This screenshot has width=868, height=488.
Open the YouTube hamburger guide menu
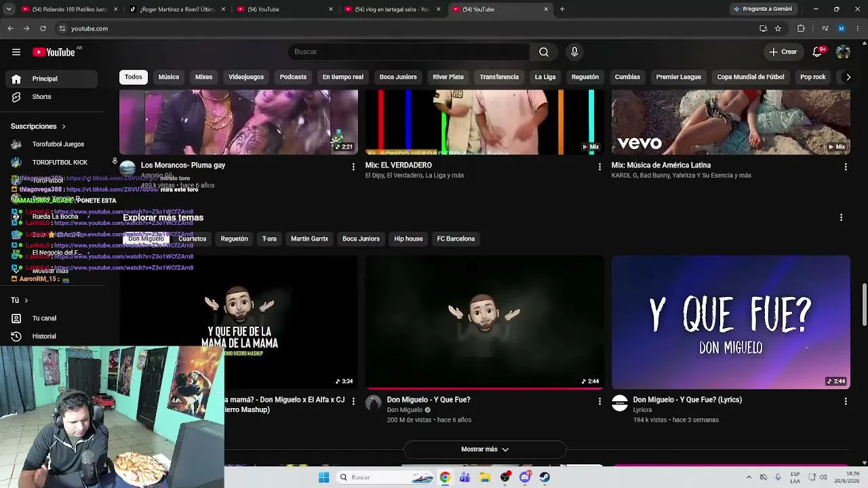(16, 52)
